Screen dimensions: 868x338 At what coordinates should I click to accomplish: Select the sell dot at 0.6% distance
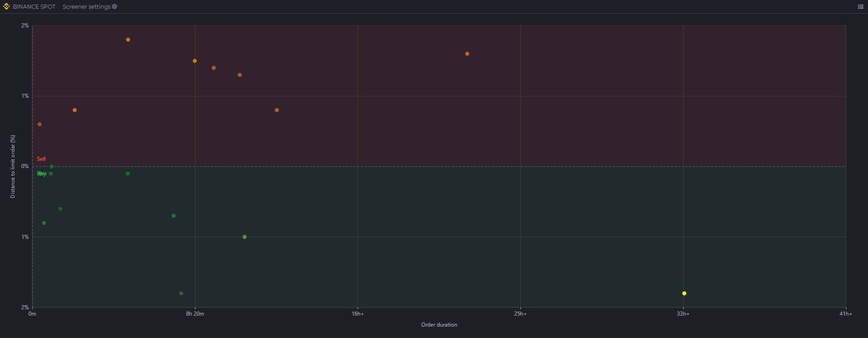[40, 124]
